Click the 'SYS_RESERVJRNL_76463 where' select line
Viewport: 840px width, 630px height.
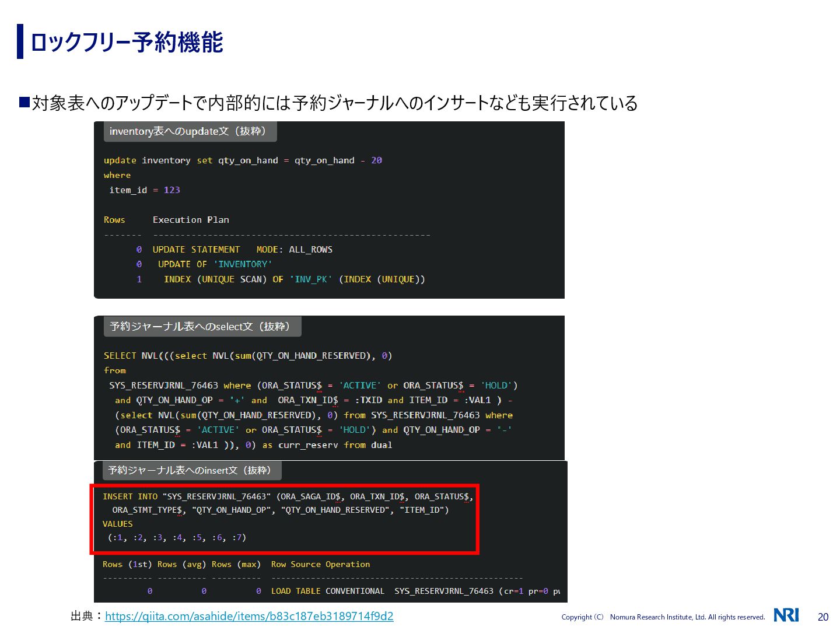tap(313, 386)
